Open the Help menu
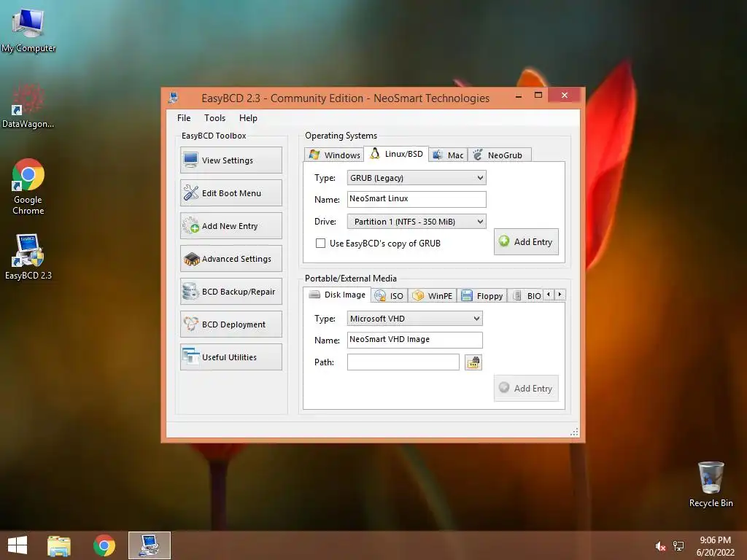The image size is (747, 560). 248,118
